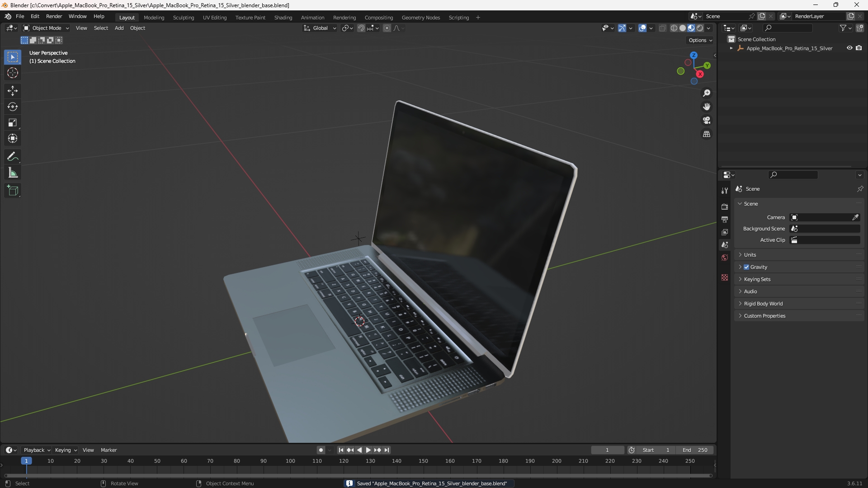Select the Annotate pencil tool

tap(13, 157)
